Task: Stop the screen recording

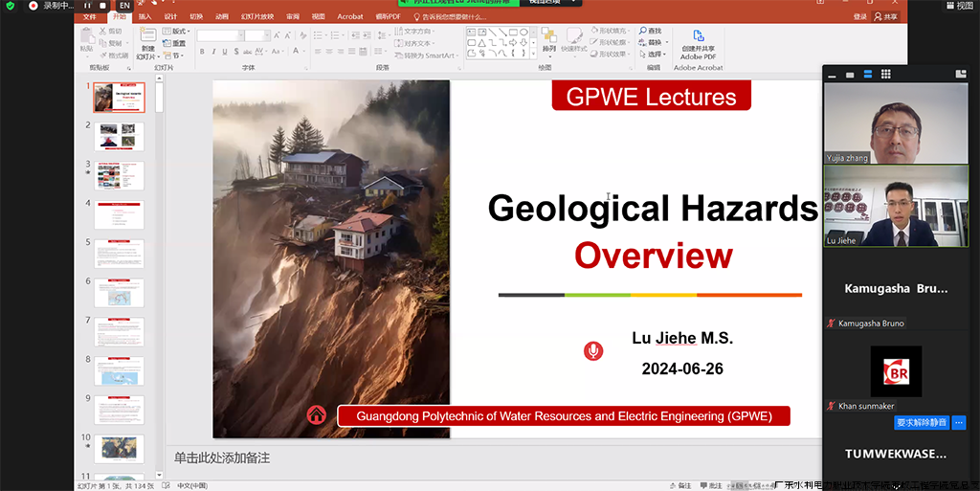Action: click(103, 6)
